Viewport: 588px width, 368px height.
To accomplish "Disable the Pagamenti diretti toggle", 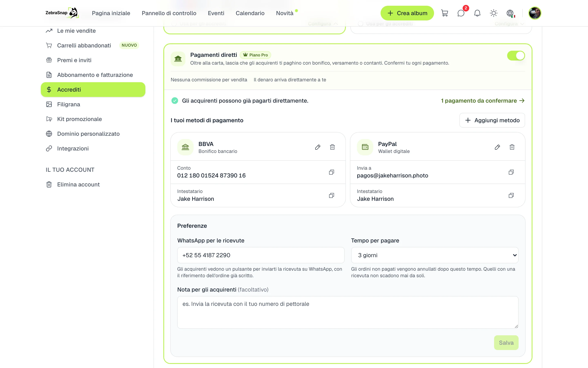I will 516,55.
